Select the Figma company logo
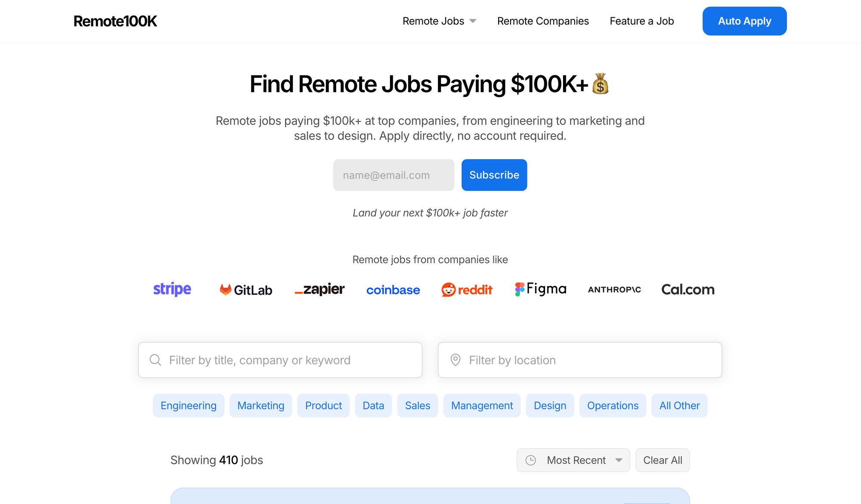861x504 pixels. click(x=540, y=289)
